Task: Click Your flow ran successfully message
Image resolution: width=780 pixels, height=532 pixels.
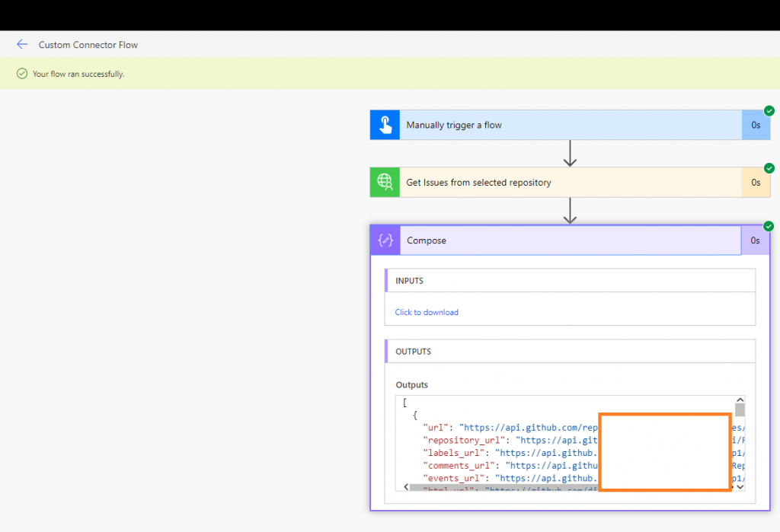Action: (78, 74)
